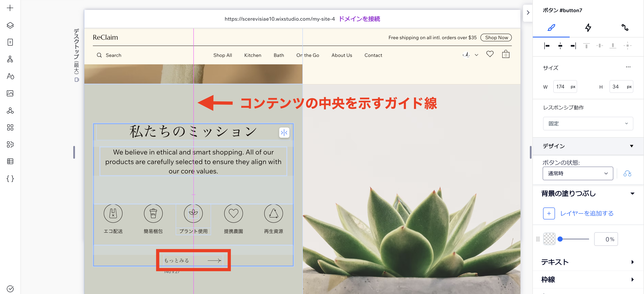Click the state sync icon beside 通常時
The image size is (644, 294).
628,173
